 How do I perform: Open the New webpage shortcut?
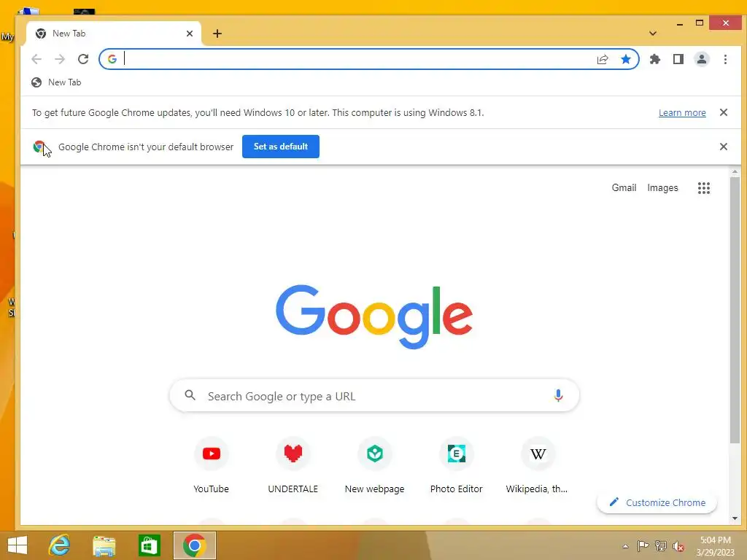click(375, 466)
